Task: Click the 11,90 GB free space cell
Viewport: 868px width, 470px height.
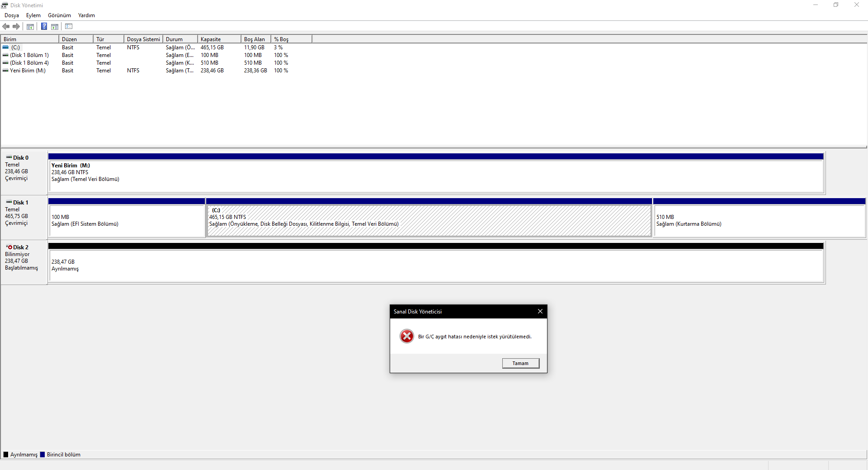Action: pos(254,47)
